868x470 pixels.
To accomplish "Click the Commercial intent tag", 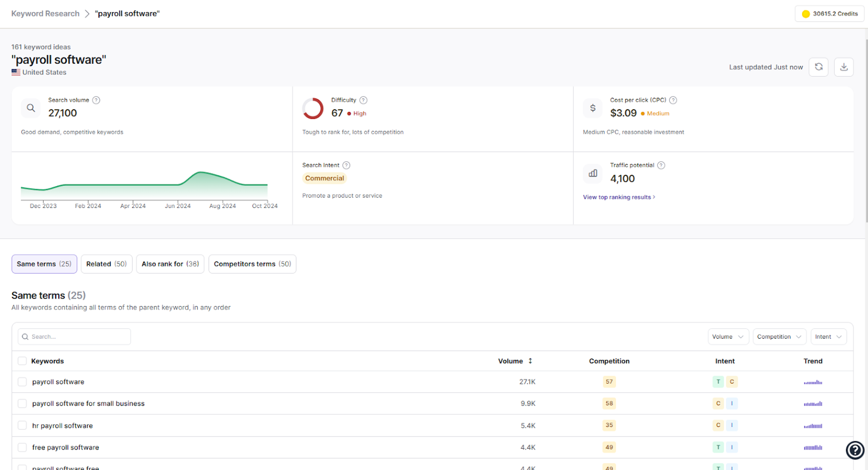I will point(325,178).
